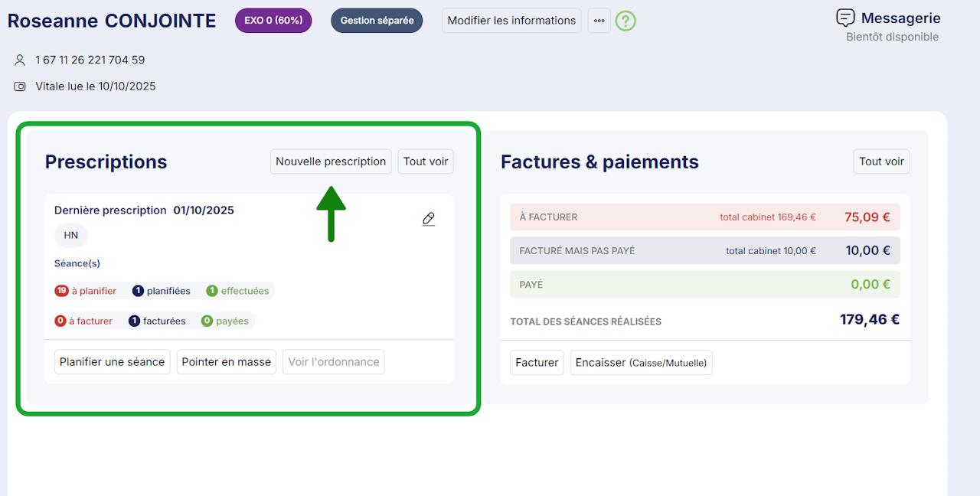Click the Messagerie chat bubble icon
This screenshot has width=980, height=496.
(845, 18)
